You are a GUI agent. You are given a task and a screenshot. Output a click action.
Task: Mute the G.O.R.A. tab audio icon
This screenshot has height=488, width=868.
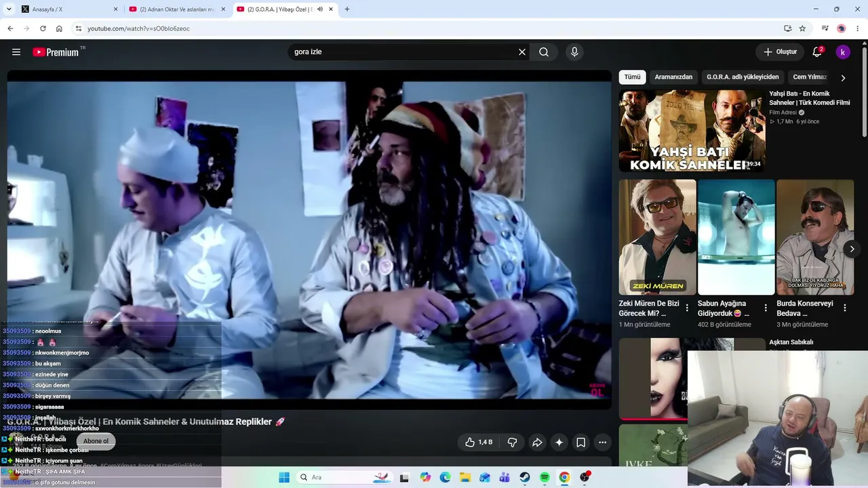coord(320,9)
